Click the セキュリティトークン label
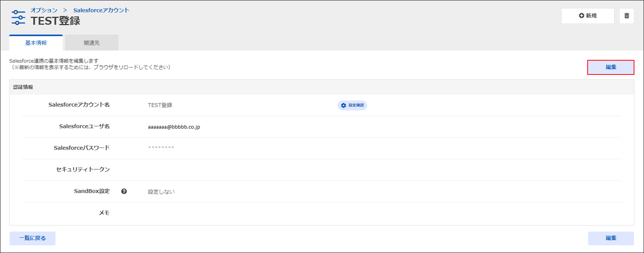The width and height of the screenshot is (644, 253). click(83, 169)
